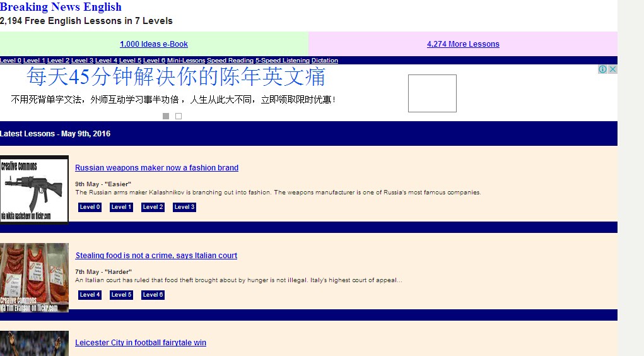Click Level 6 in the top navigation bar
644x356 pixels.
click(x=155, y=61)
